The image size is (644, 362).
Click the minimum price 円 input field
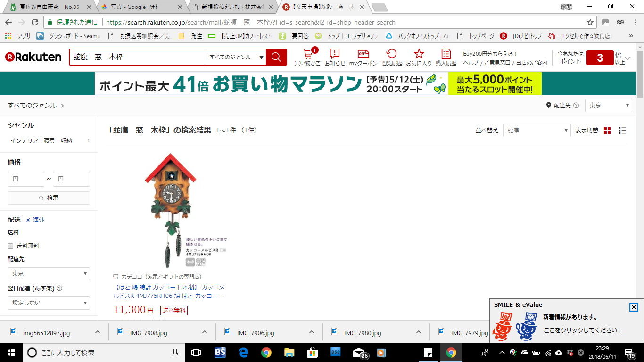coord(26,179)
